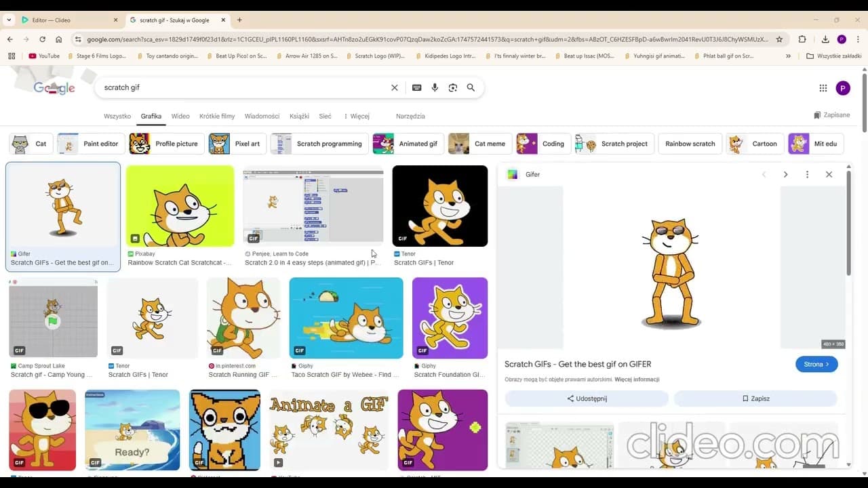Image resolution: width=868 pixels, height=488 pixels.
Task: Switch to Editor — Clideo browser tab
Action: coord(68,20)
